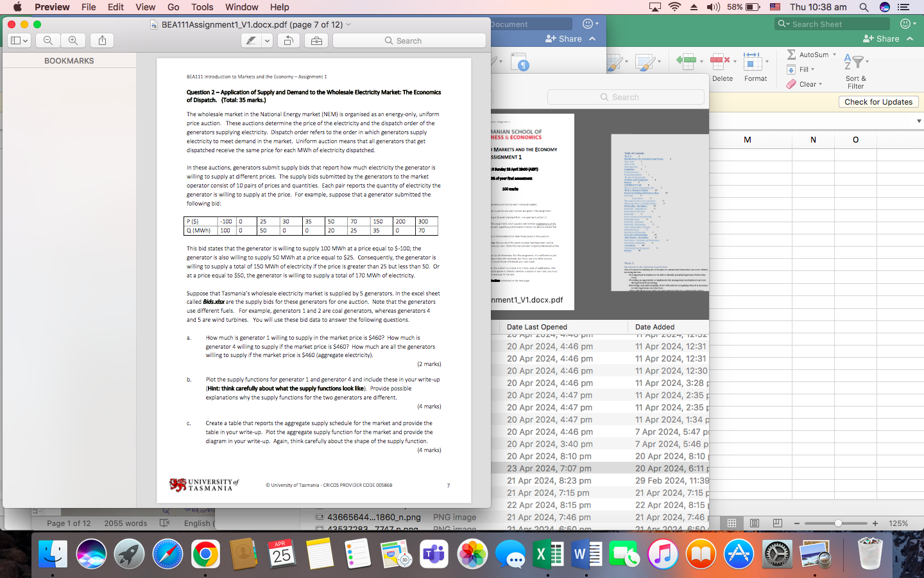
Task: Open the Tools menu in the menu bar
Action: (x=202, y=7)
